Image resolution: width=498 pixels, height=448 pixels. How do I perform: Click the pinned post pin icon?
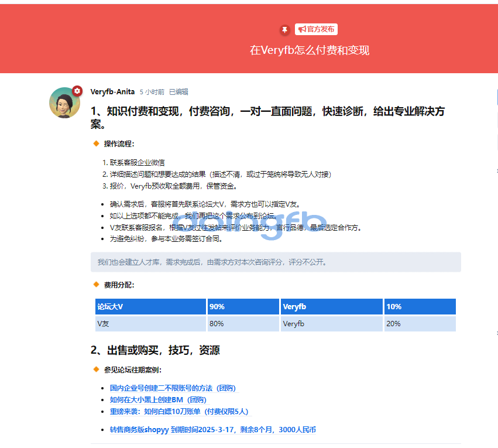click(x=284, y=29)
